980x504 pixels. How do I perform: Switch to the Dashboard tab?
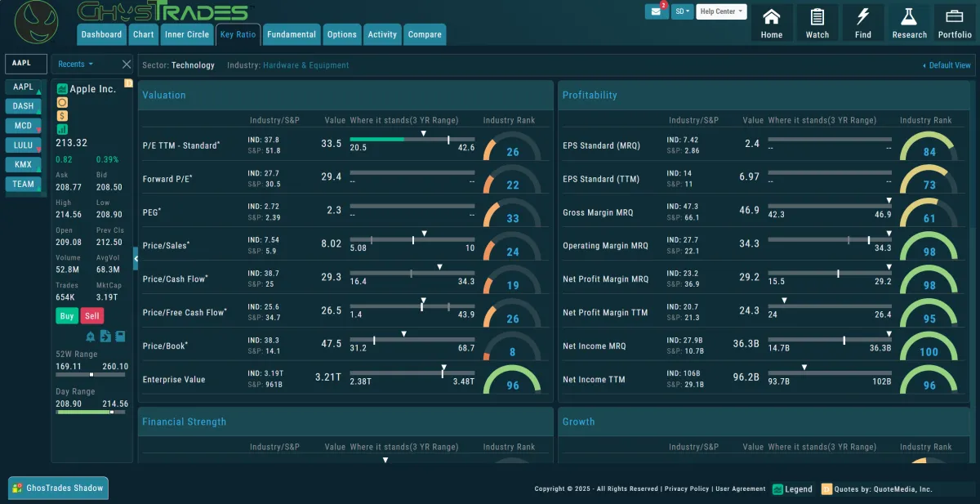click(x=102, y=34)
